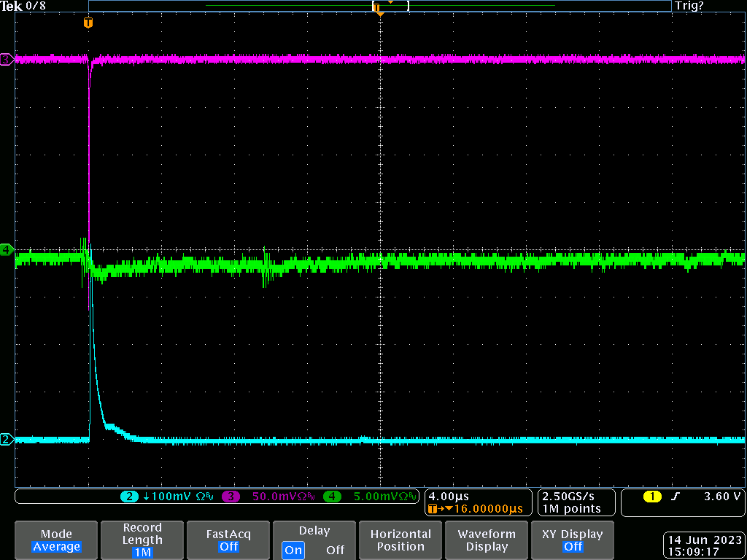Click the channel 2 ground reference marker
This screenshot has height=560, width=747.
coord(7,439)
